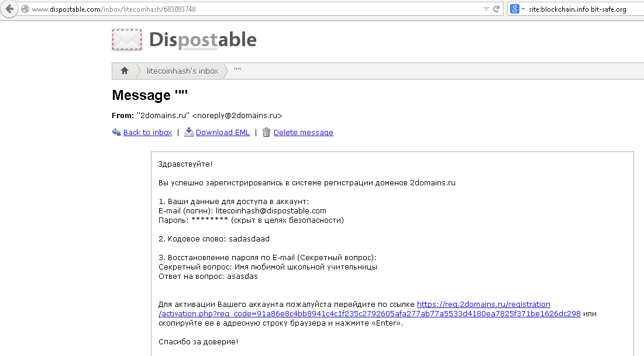Screen dimensions: 644x356
Task: Open the Google search engine selector
Action: (x=517, y=9)
